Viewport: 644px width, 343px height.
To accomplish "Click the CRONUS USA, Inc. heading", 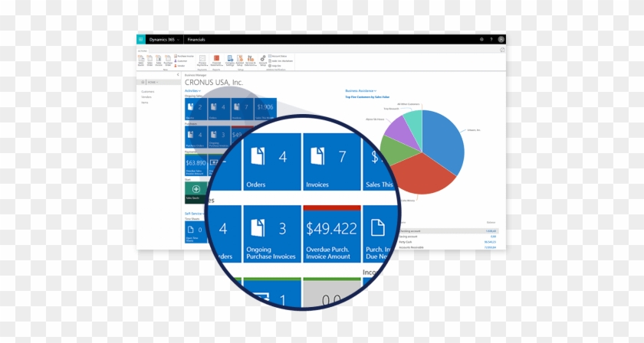I will (214, 83).
